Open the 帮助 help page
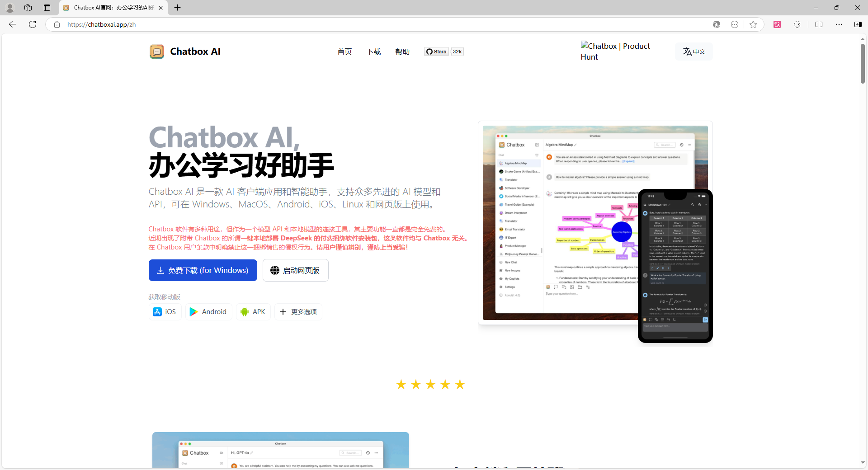 click(402, 52)
